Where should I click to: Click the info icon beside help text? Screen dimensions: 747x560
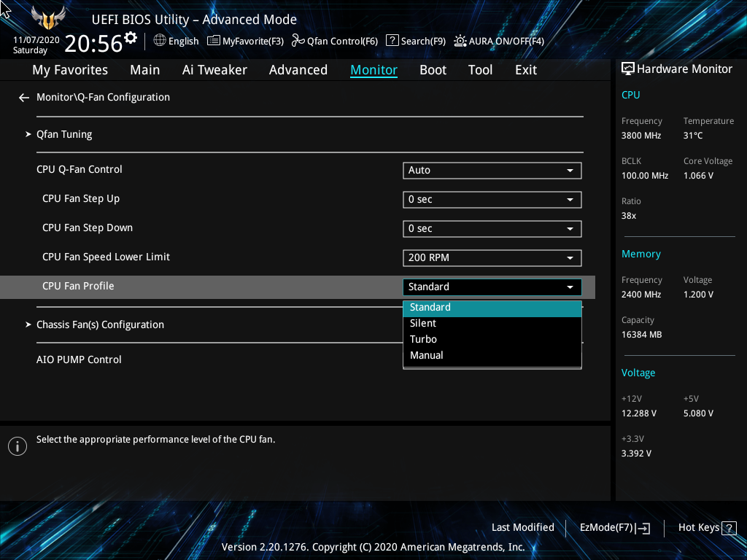pos(18,446)
